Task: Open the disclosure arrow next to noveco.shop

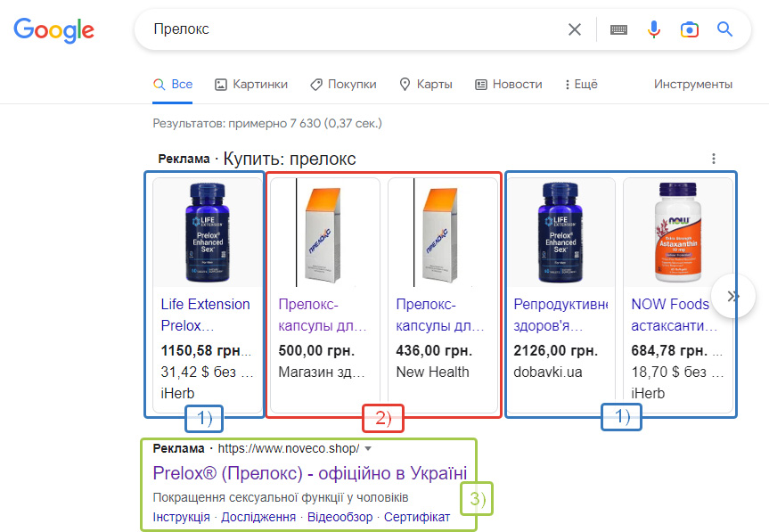Action: coord(370,450)
